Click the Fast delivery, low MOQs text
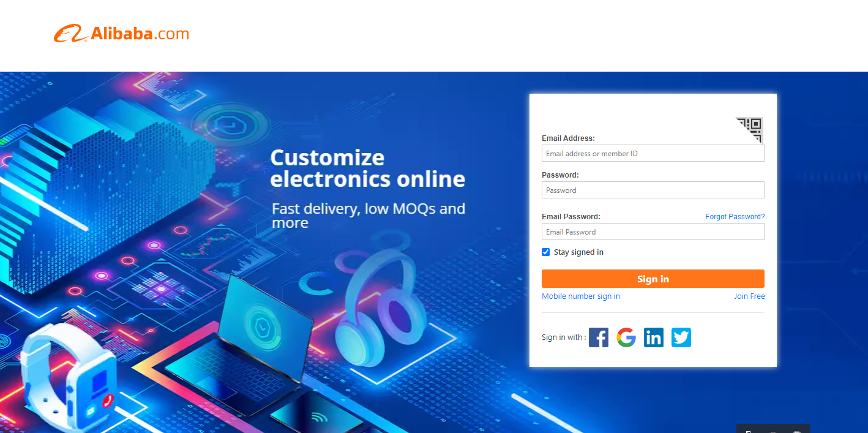Viewport: 868px width, 433px height. click(x=369, y=216)
